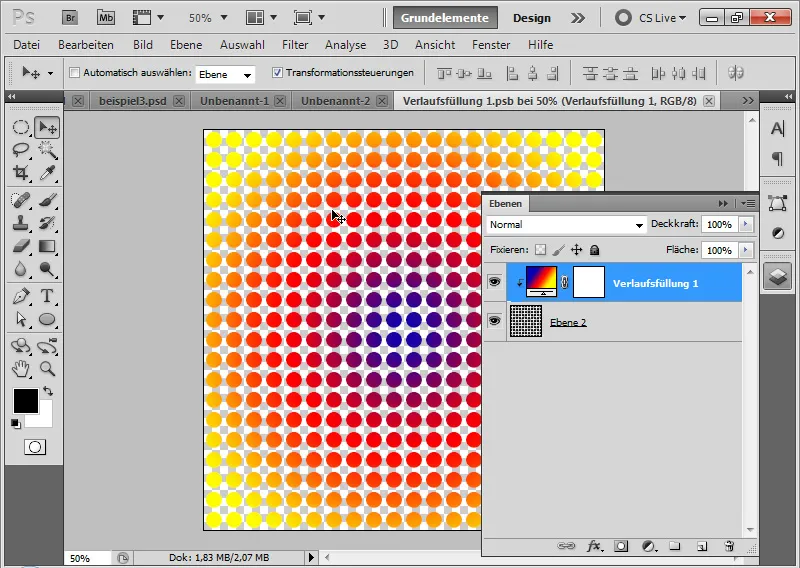Viewport: 800px width, 568px height.
Task: Select the Blur tool
Action: click(21, 268)
